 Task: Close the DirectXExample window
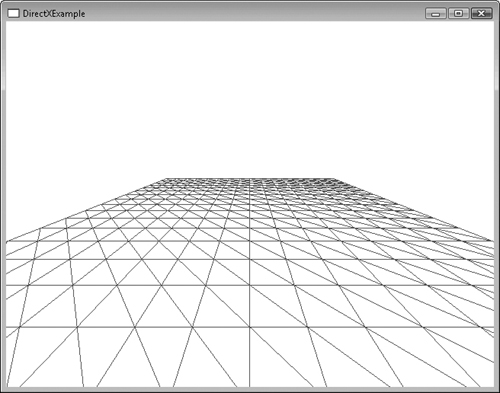coord(481,14)
